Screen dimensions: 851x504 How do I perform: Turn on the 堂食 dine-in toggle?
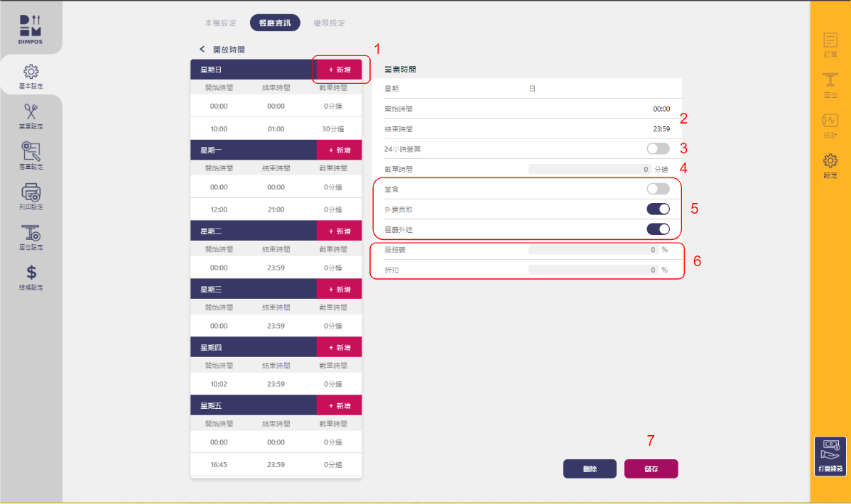pos(658,189)
